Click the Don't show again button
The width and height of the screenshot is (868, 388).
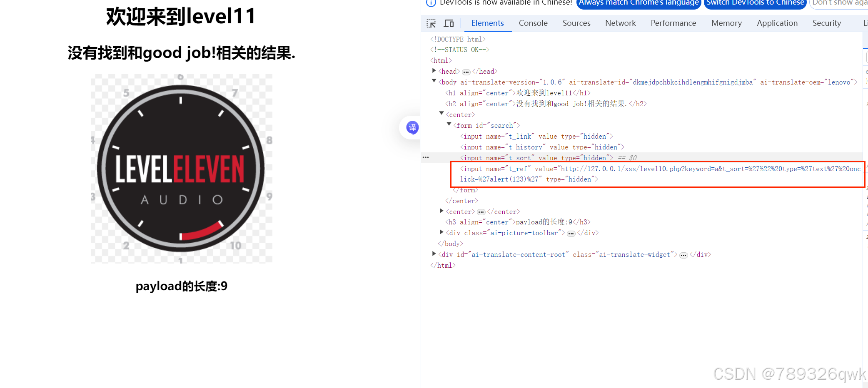coord(839,3)
